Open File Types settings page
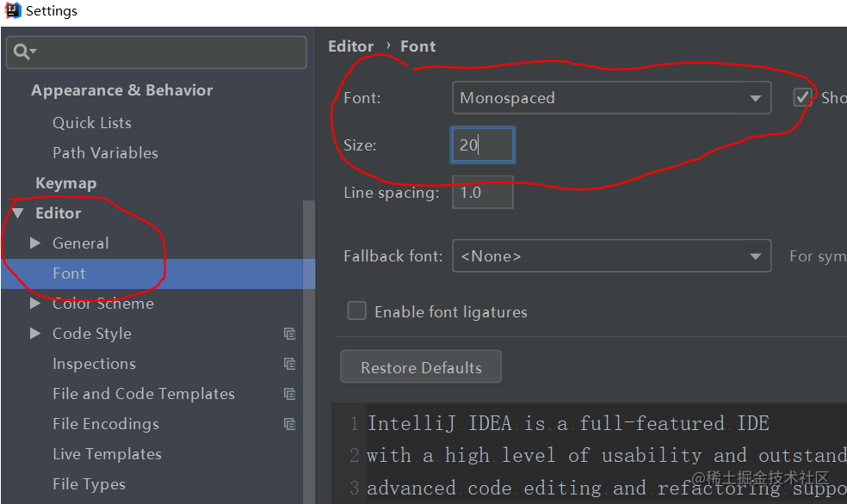Viewport: 847px width, 504px height. [90, 484]
